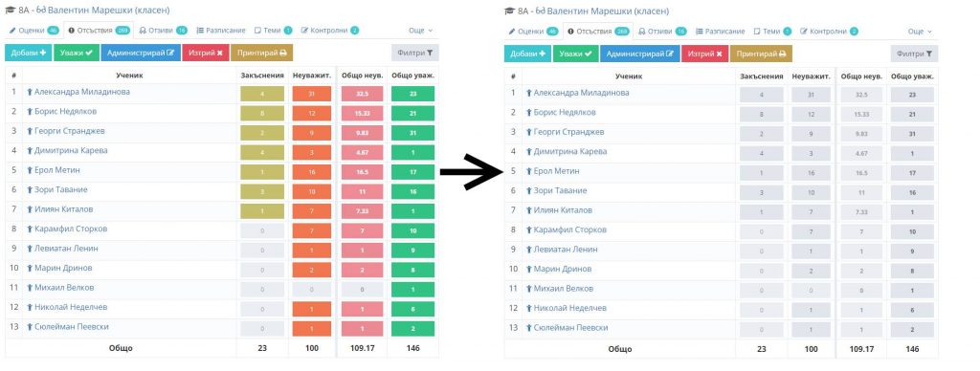
Task: Open Разписание tab in left panel
Action: pos(221,30)
